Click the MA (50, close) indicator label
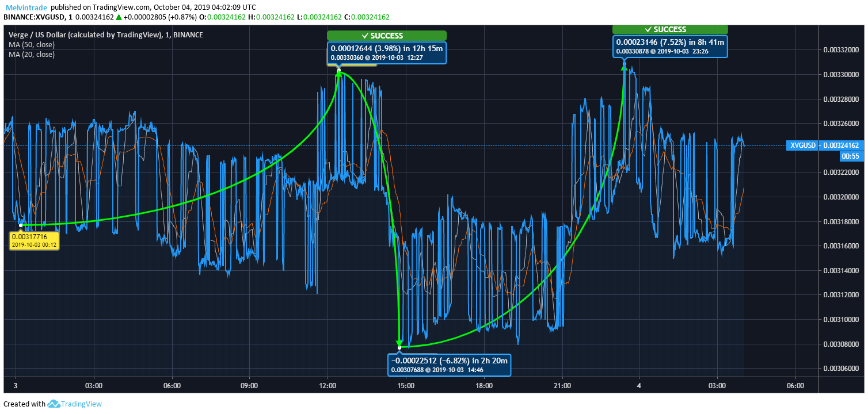The image size is (868, 414). tap(32, 44)
